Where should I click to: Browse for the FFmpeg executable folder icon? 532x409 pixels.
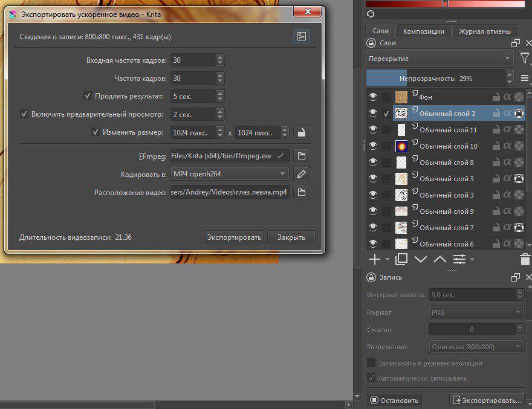coord(301,156)
